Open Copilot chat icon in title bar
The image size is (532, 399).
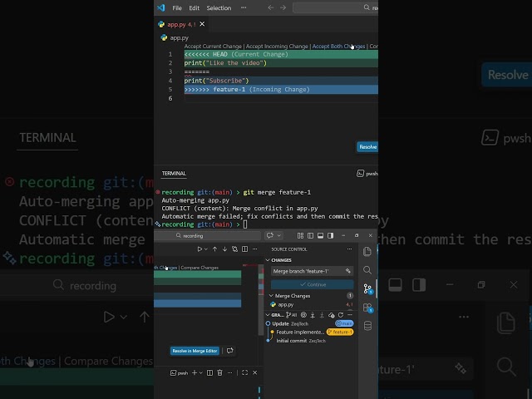[x=270, y=235]
